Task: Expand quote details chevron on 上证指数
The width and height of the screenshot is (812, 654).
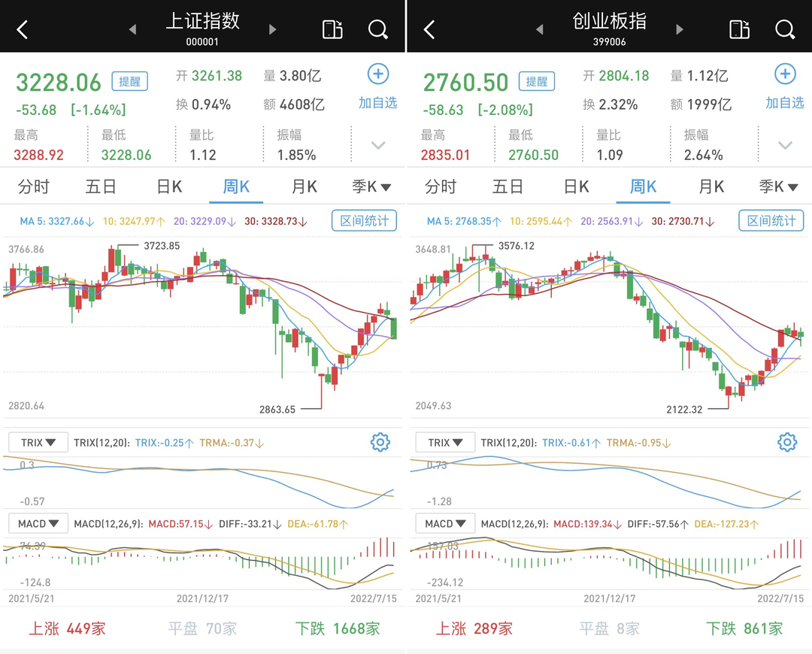Action: (x=378, y=145)
